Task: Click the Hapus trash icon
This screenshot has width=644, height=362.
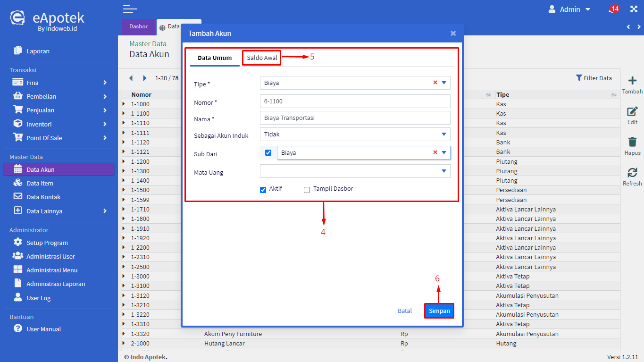Action: coord(632,142)
